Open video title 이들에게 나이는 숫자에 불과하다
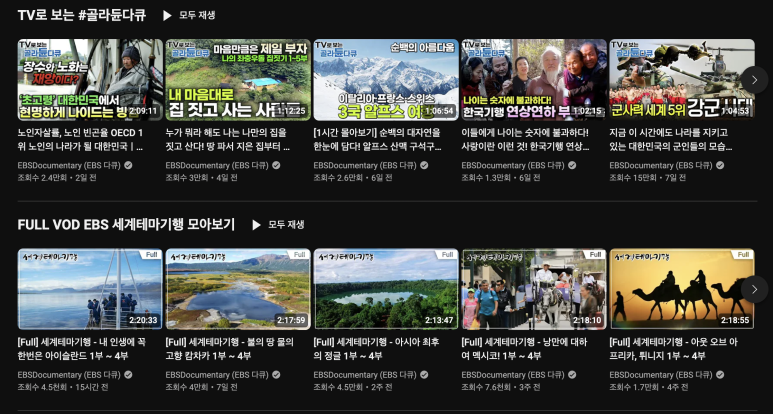The width and height of the screenshot is (773, 414). click(525, 140)
